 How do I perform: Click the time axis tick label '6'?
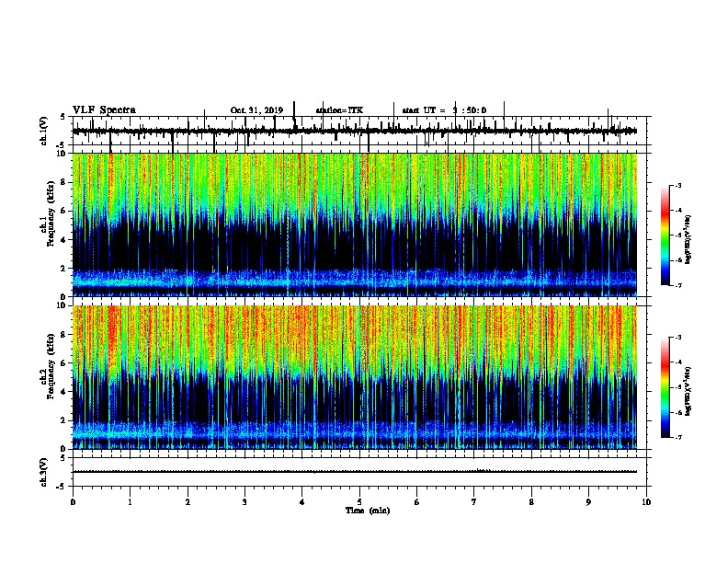(417, 502)
